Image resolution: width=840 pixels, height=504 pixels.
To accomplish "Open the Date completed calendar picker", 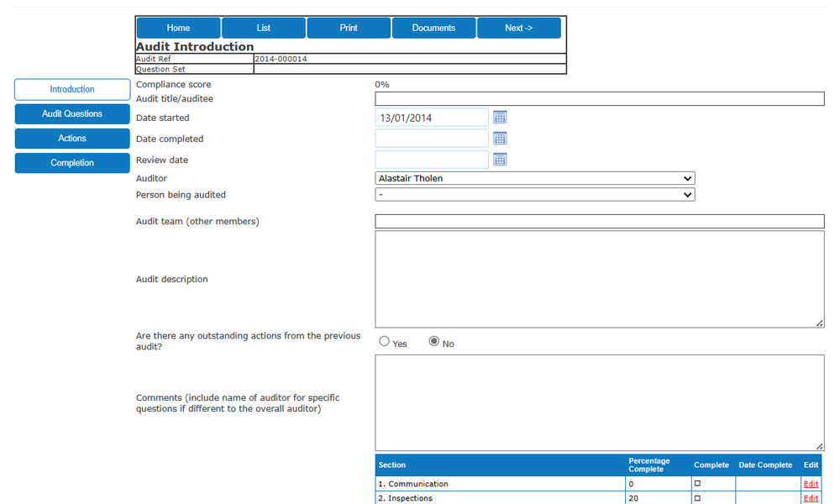I will 500,138.
